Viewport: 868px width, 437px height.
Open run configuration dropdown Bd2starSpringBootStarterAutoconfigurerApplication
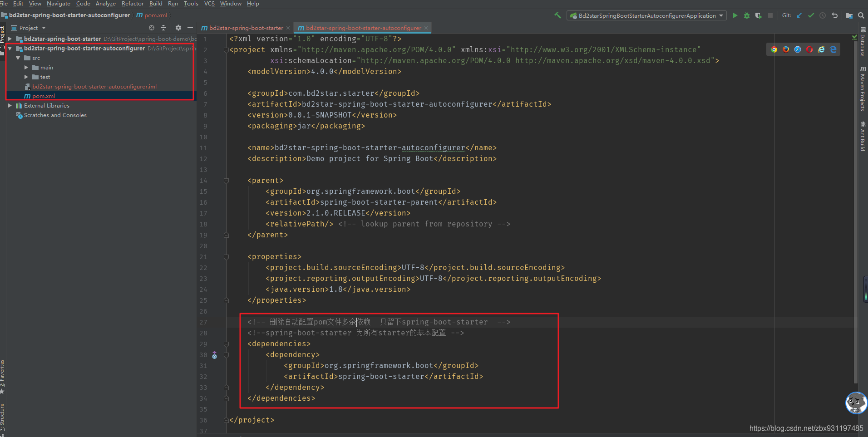coord(646,15)
